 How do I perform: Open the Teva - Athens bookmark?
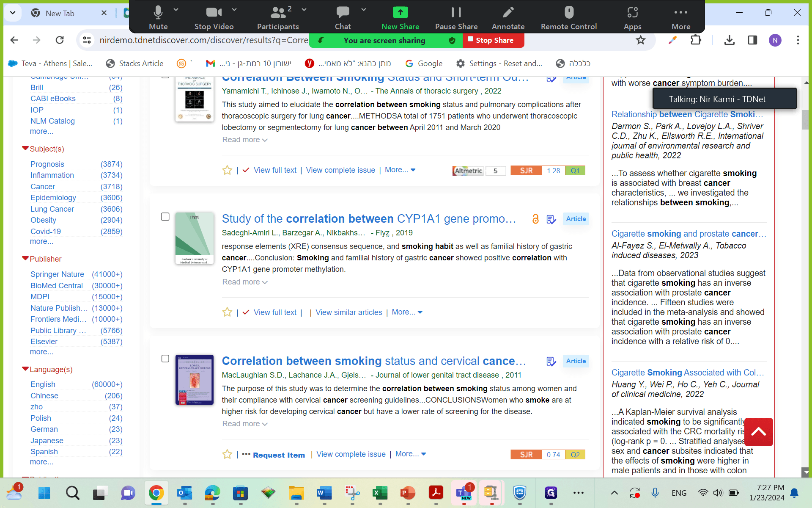point(50,63)
